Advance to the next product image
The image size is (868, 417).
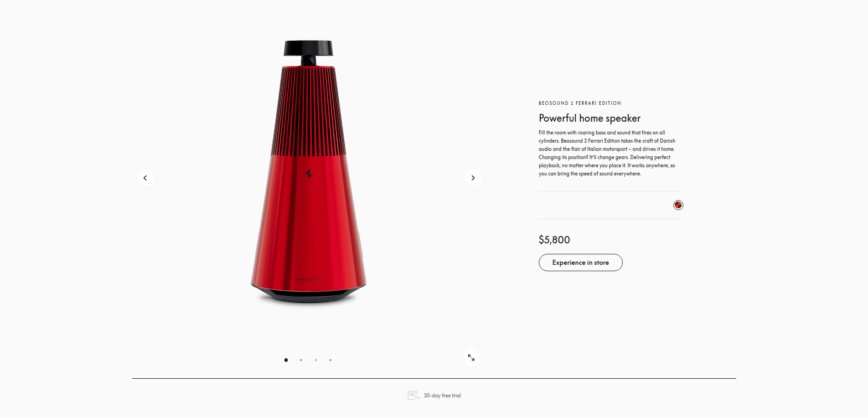point(473,178)
